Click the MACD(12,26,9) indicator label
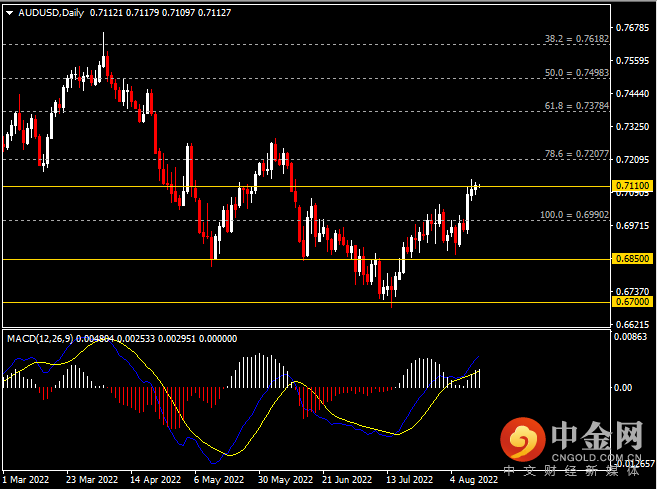 (x=40, y=339)
